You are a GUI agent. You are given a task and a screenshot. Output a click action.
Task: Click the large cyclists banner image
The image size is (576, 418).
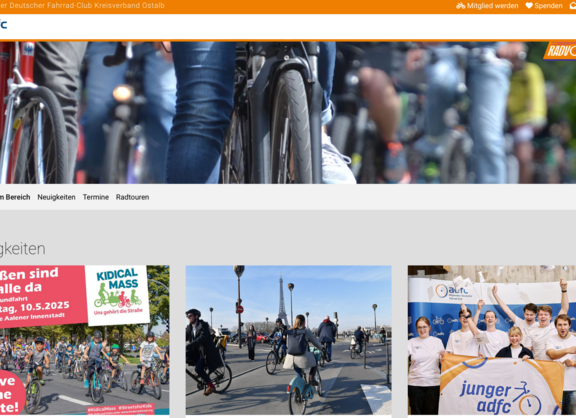click(288, 112)
